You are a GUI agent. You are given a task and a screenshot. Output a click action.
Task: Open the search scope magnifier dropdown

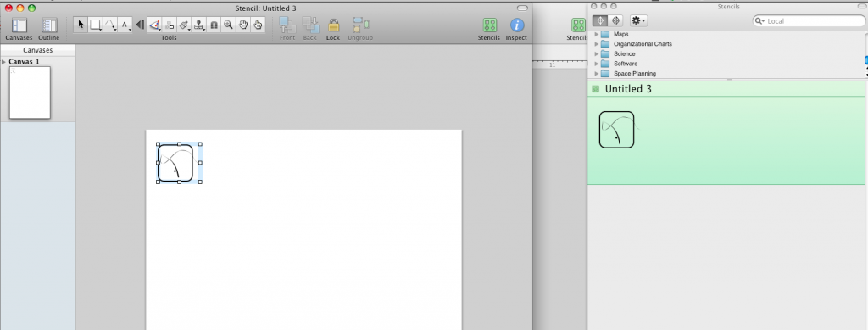(759, 21)
